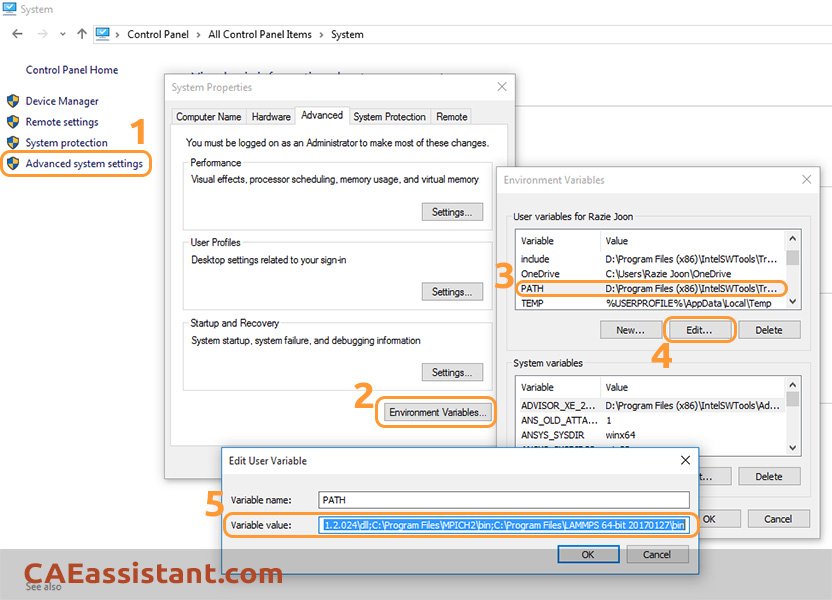This screenshot has width=832, height=600.
Task: Open Remote settings link
Action: 62,122
